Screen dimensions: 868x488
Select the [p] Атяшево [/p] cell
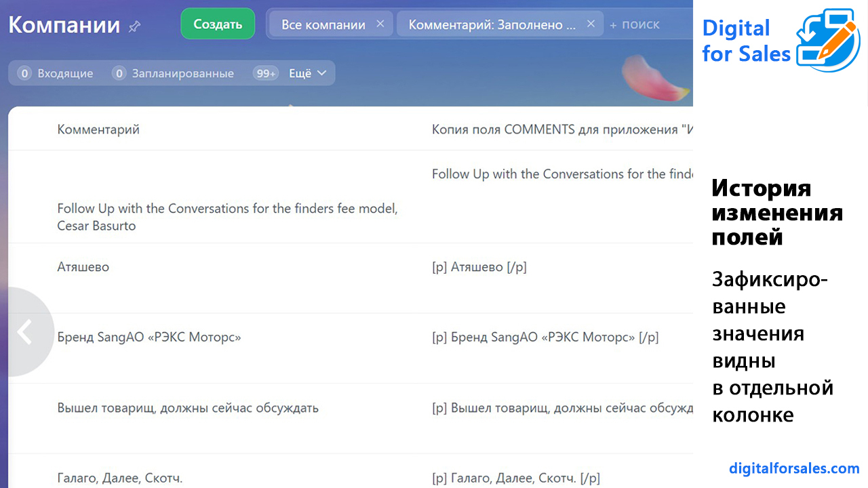click(x=479, y=267)
